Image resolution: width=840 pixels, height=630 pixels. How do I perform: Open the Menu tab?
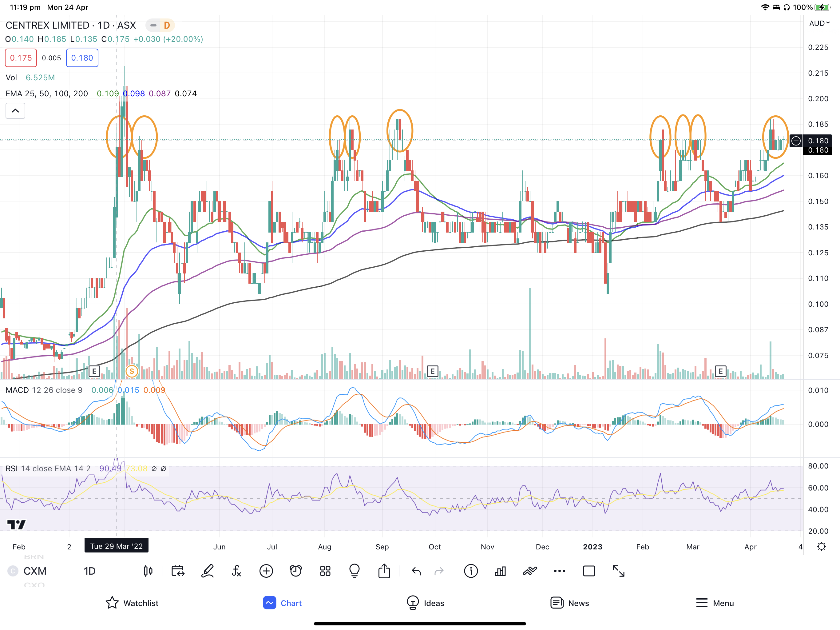click(x=715, y=603)
